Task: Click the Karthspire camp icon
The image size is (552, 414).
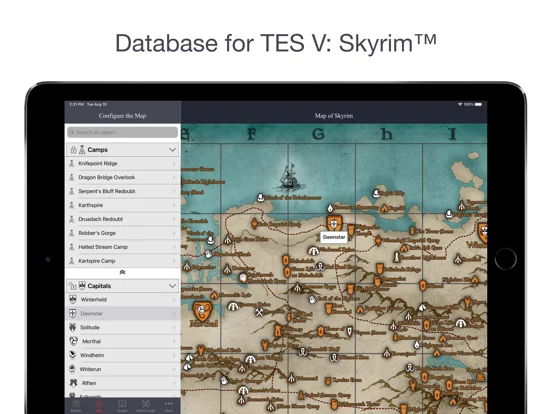Action: (71, 205)
